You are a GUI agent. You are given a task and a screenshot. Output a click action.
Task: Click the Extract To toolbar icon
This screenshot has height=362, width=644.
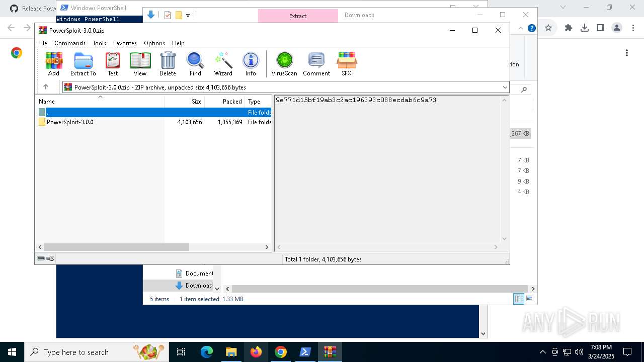(x=83, y=64)
